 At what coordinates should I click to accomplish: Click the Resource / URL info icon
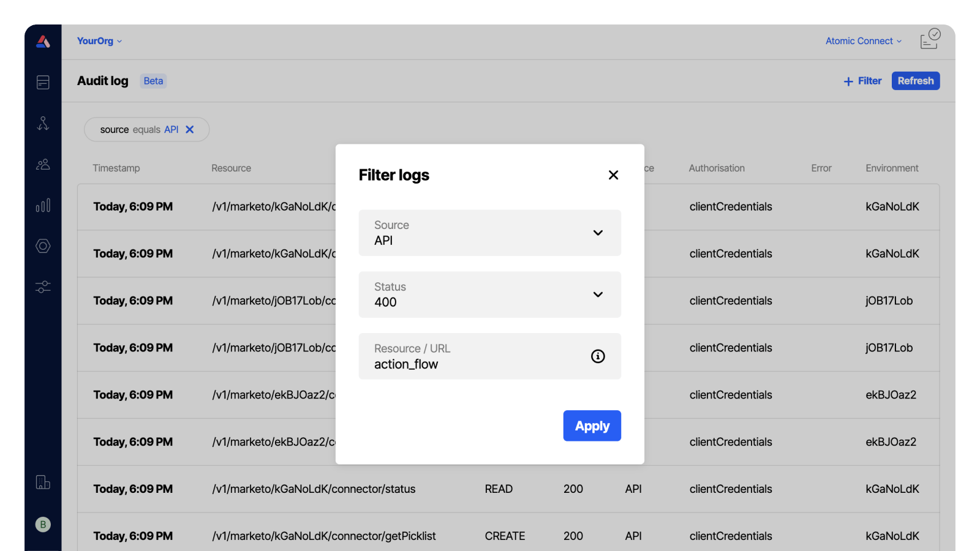[598, 356]
